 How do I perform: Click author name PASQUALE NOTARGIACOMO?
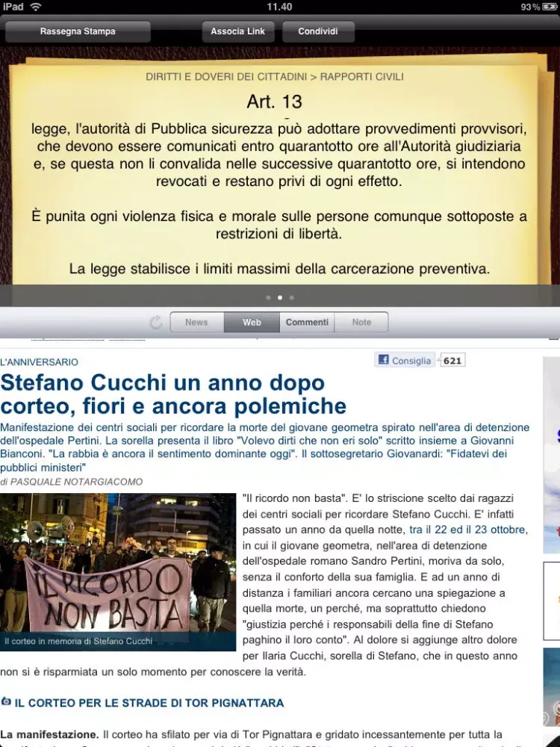tap(76, 482)
